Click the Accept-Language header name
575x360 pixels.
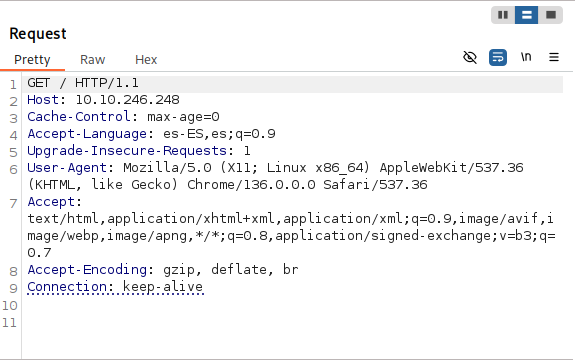point(87,134)
